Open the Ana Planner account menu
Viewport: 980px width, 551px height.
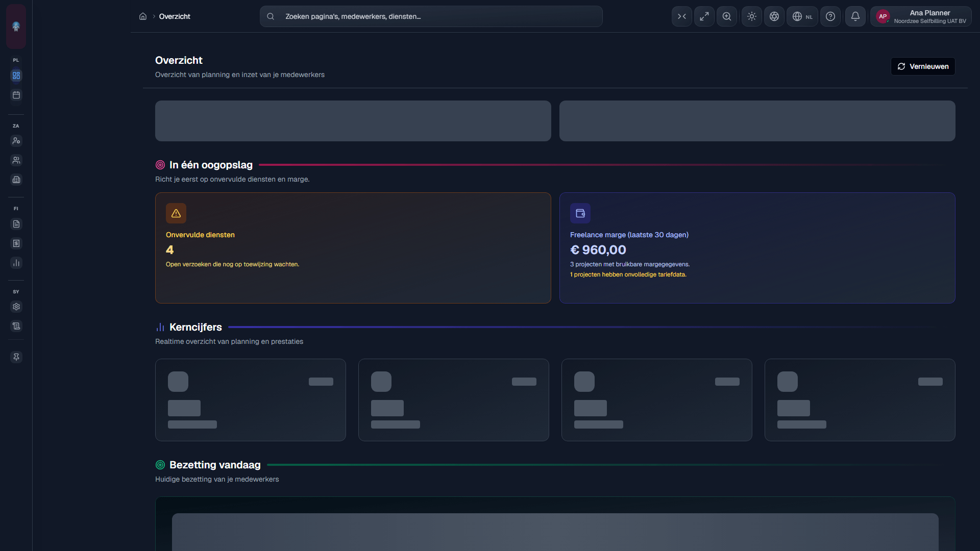click(921, 16)
